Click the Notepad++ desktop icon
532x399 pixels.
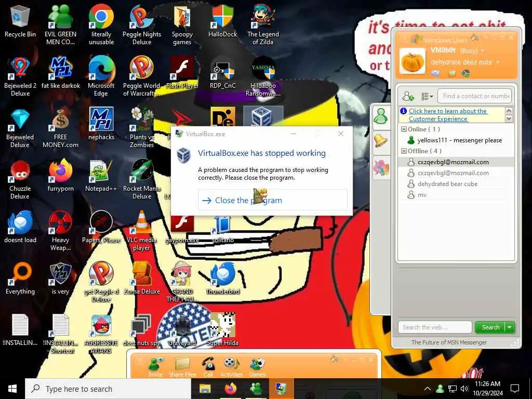[101, 177]
